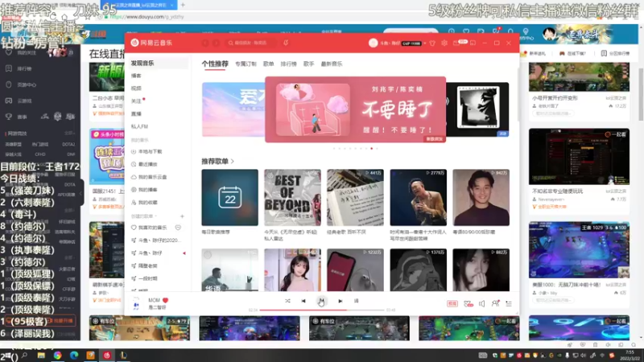This screenshot has width=644, height=362.
Task: Open 私人FM in sidebar
Action: [139, 126]
